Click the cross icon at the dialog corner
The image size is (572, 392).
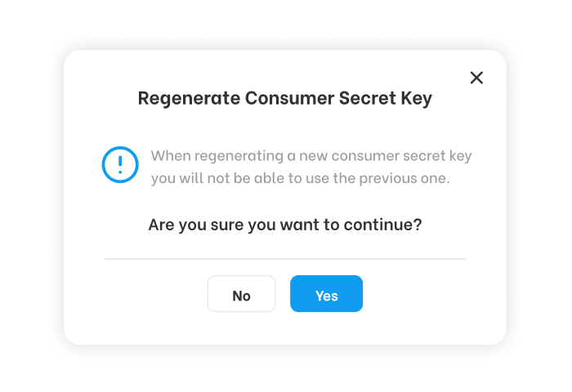[x=476, y=78]
